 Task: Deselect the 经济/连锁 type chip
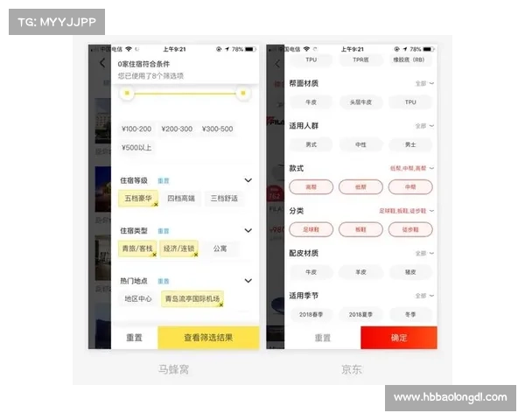point(178,248)
